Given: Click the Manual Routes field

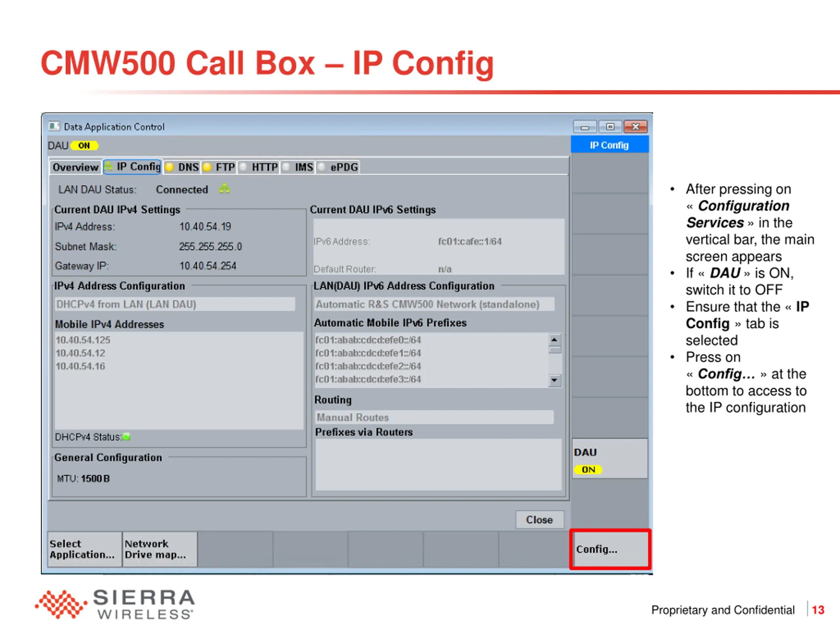Looking at the screenshot, I should [x=434, y=417].
